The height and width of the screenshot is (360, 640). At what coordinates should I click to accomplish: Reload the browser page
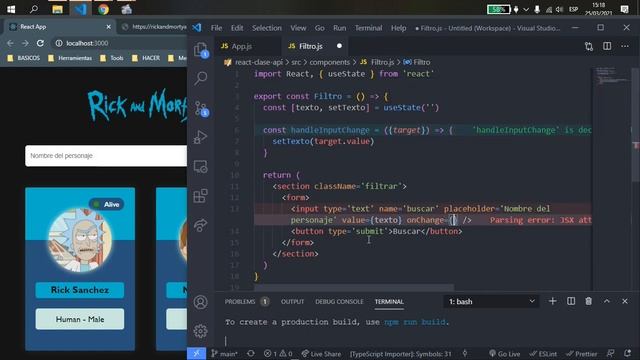[x=40, y=43]
